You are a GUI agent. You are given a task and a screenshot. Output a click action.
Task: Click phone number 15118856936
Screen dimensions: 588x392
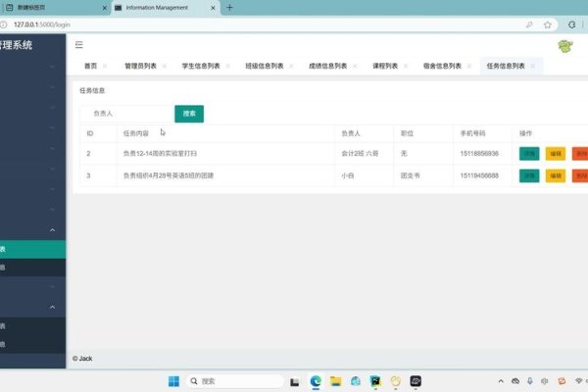click(479, 154)
